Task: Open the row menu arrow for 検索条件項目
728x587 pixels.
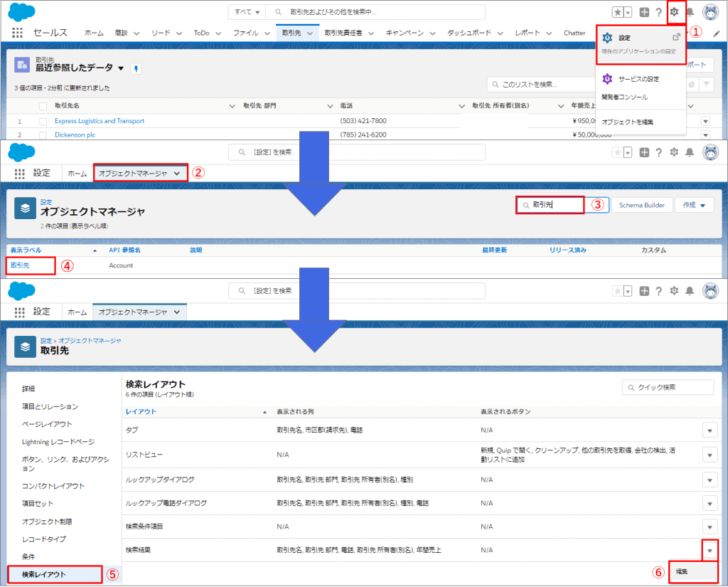Action: coord(710,527)
